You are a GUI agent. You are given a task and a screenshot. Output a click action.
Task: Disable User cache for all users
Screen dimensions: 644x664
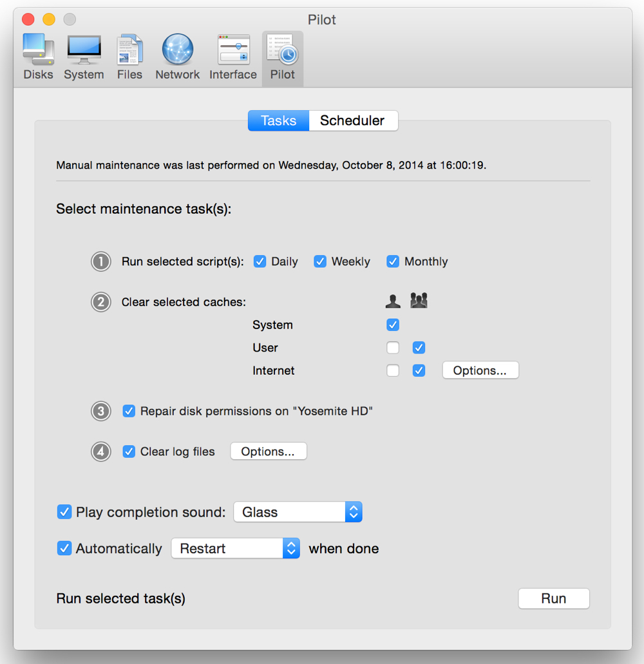click(419, 348)
